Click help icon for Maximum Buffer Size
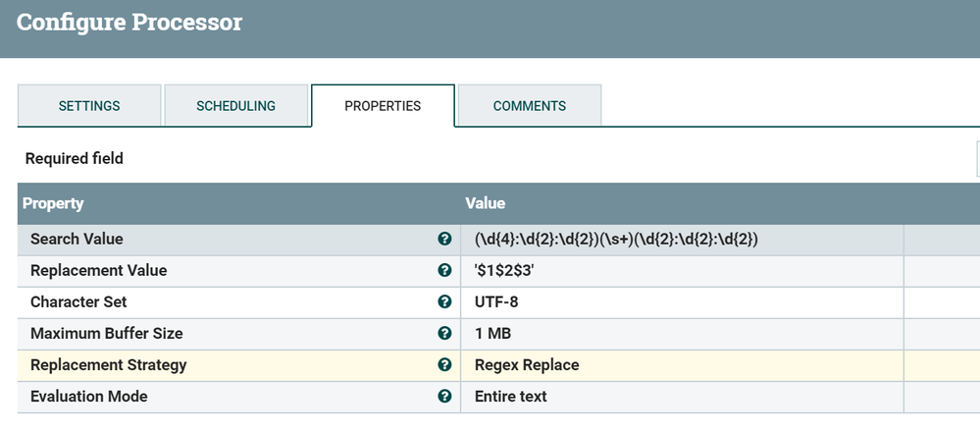Screen dimensions: 980x434 pyautogui.click(x=444, y=334)
